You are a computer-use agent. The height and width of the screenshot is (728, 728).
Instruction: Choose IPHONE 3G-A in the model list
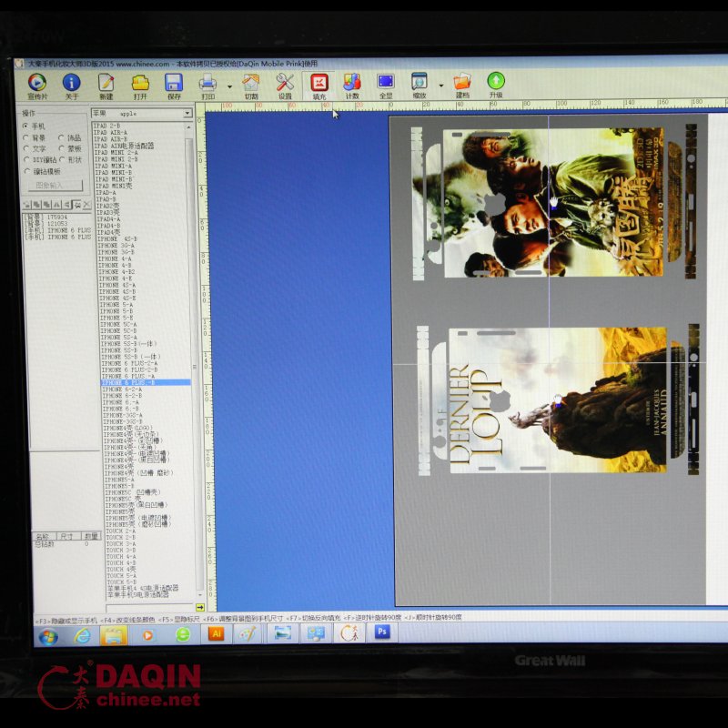[116, 245]
